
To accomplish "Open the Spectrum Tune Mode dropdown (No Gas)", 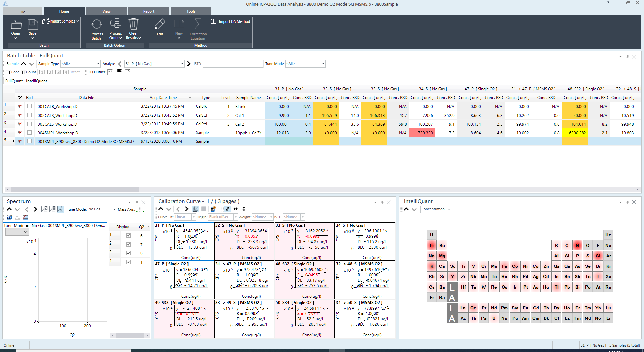I will pyautogui.click(x=102, y=209).
